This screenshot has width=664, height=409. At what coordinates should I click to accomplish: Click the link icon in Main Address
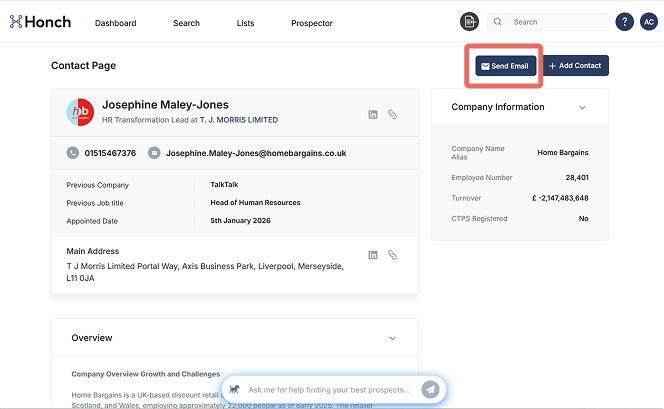(393, 255)
